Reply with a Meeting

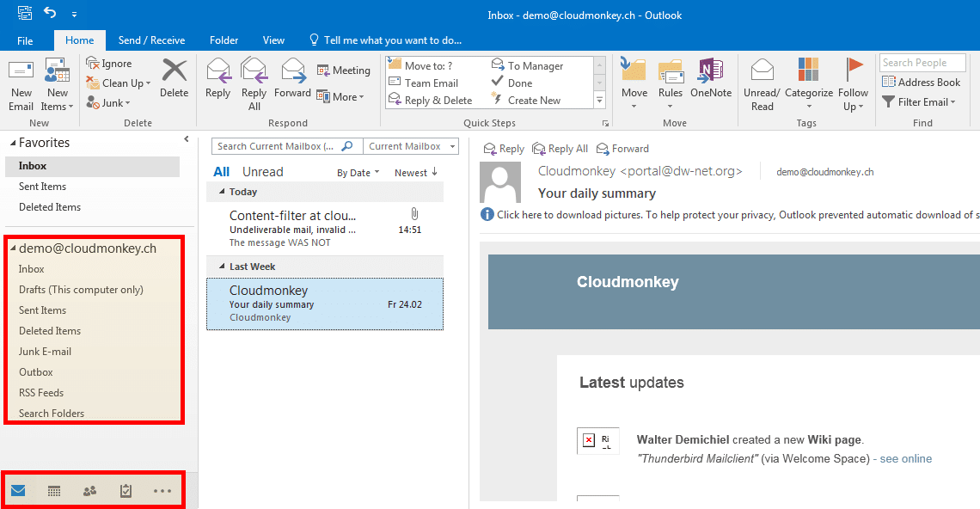pos(344,71)
